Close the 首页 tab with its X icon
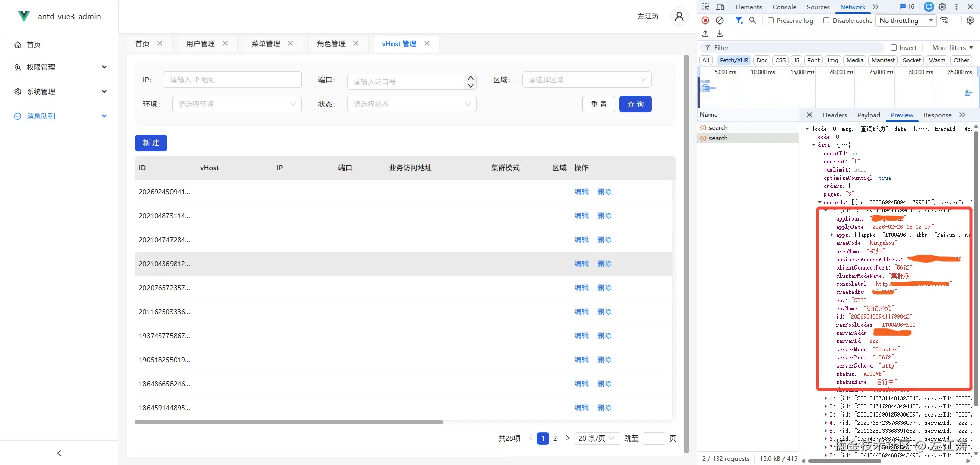This screenshot has width=980, height=465. point(160,44)
